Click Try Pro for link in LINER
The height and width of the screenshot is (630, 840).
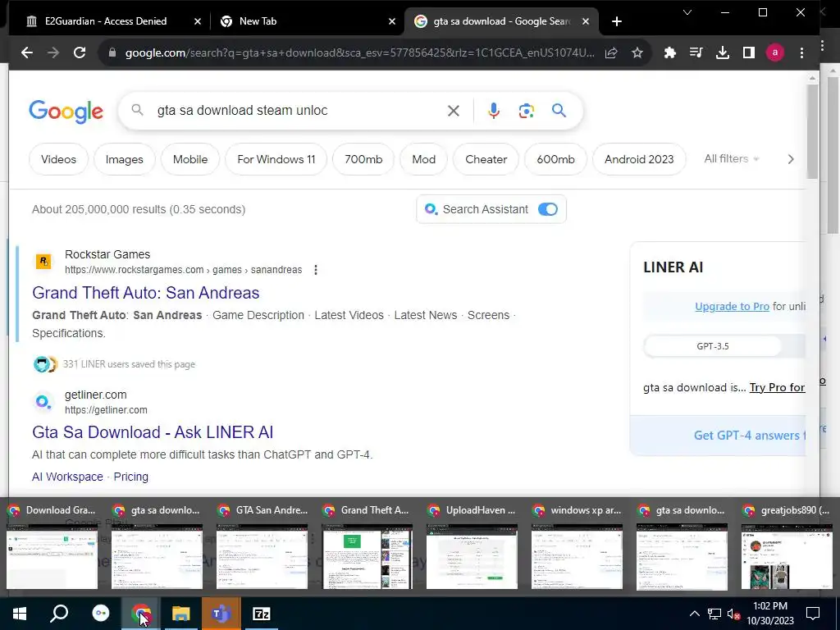pyautogui.click(x=777, y=387)
